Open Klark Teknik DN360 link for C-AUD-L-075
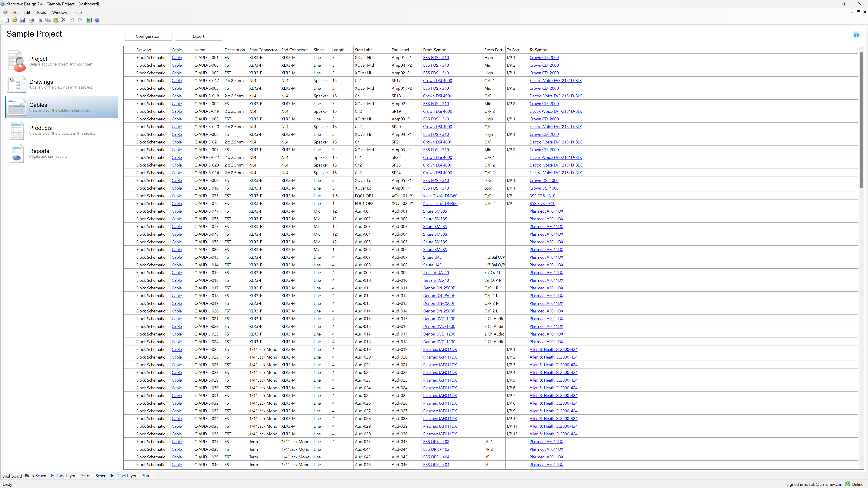This screenshot has height=488, width=868. point(440,196)
